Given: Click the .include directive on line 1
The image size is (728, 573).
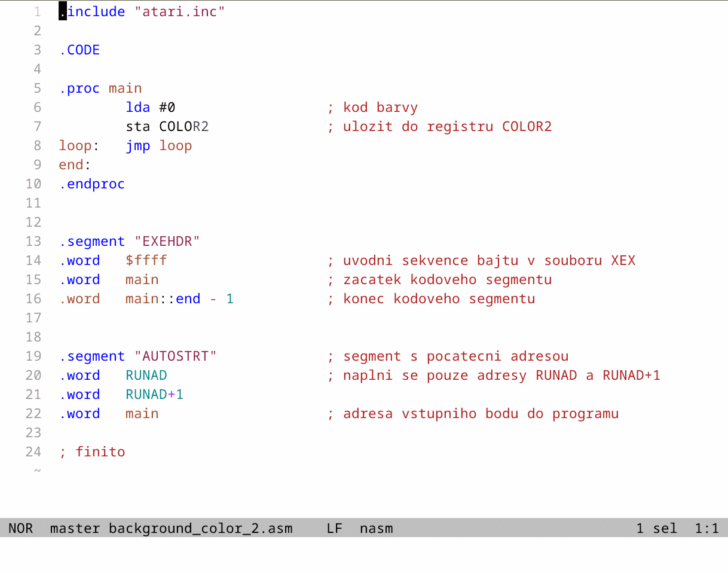Looking at the screenshot, I should [92, 11].
